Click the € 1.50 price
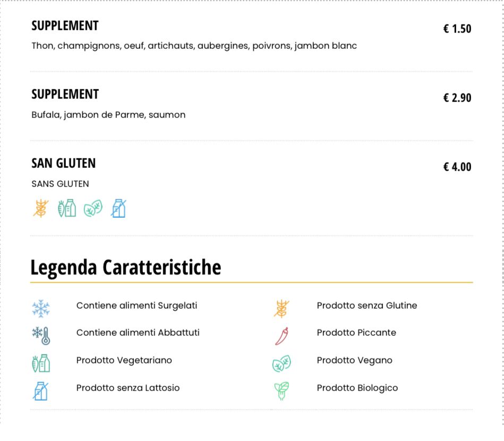504x441 pixels. [x=457, y=29]
